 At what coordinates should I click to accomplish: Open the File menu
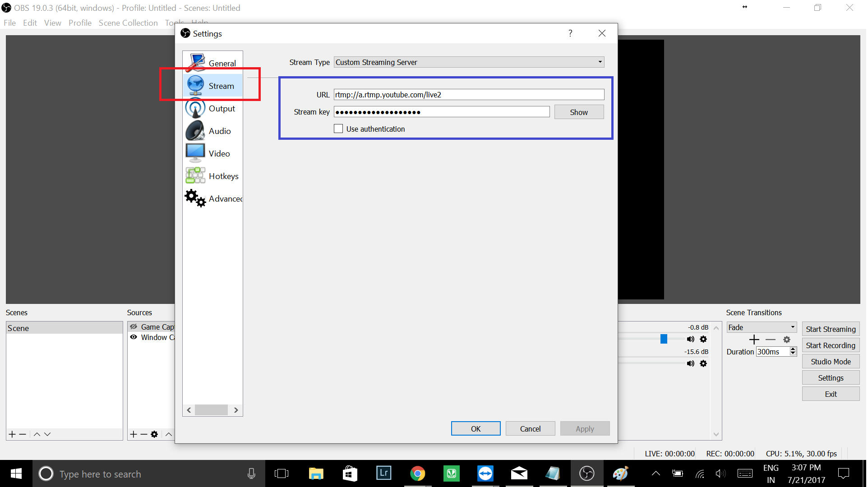(x=9, y=23)
